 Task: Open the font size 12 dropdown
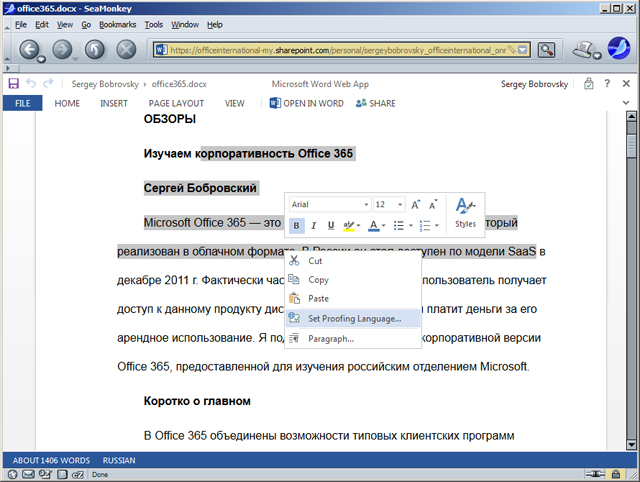pos(400,204)
